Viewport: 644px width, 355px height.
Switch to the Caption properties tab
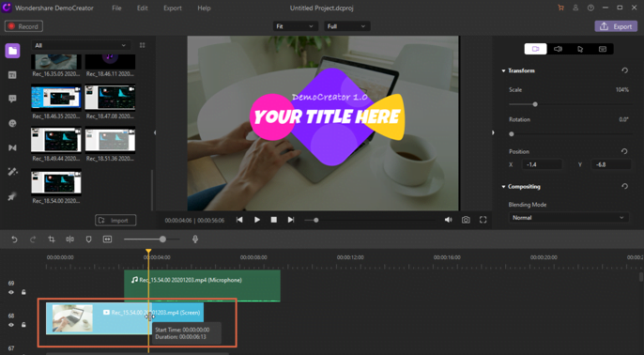(603, 49)
